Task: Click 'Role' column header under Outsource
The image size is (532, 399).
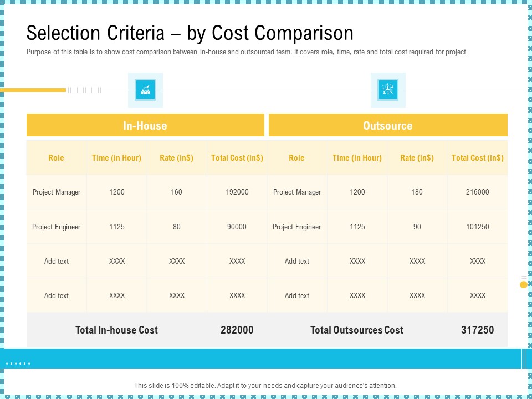Action: [x=296, y=158]
